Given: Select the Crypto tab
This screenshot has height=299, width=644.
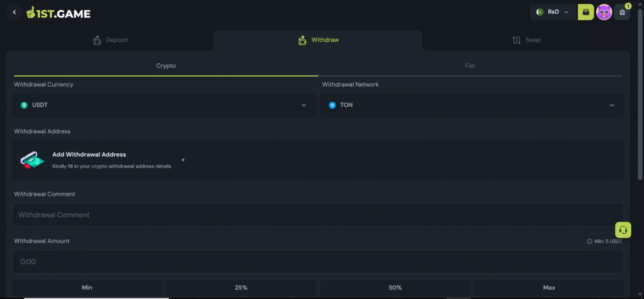Looking at the screenshot, I should [166, 65].
